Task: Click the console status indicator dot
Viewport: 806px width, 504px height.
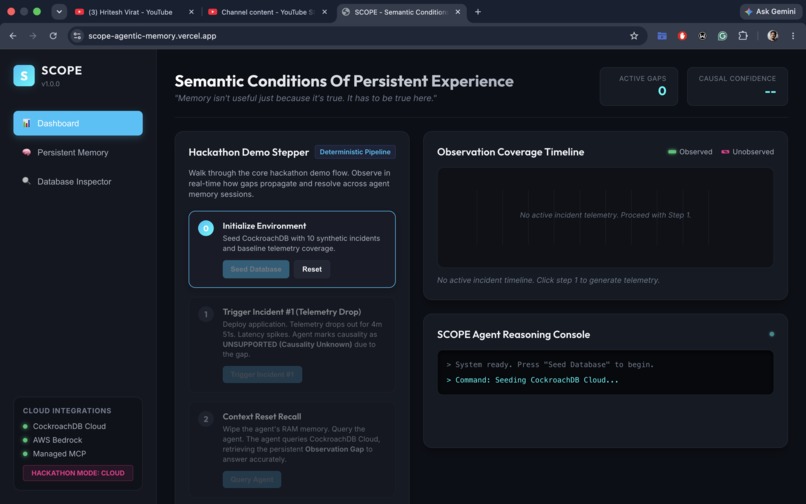Action: [772, 334]
